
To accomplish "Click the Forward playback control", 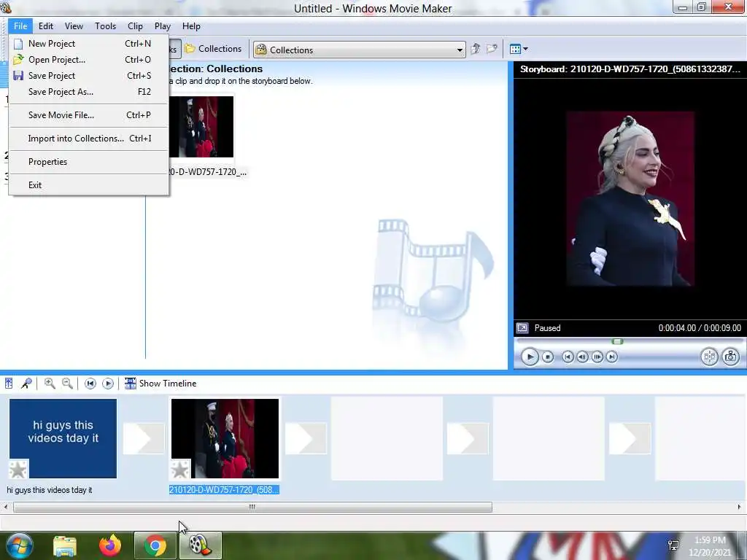I will pos(612,357).
